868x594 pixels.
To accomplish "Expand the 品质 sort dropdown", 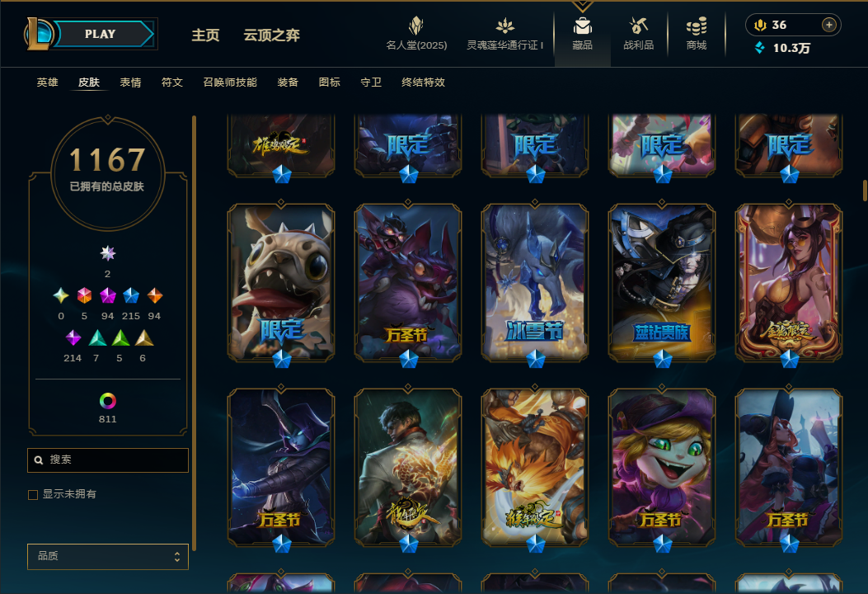I will pos(108,556).
